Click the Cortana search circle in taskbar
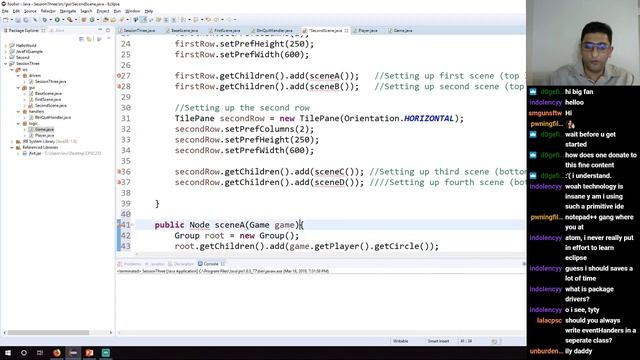Viewport: 640px width, 360px height. coord(24,353)
